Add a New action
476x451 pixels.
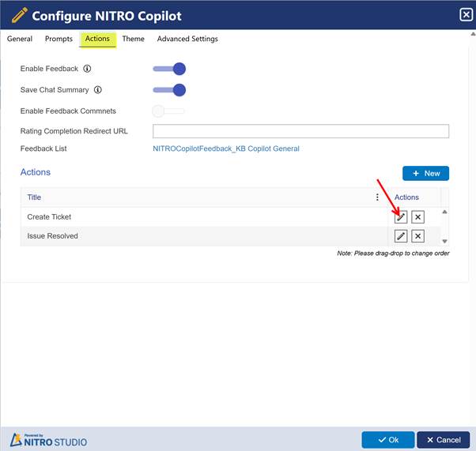425,173
